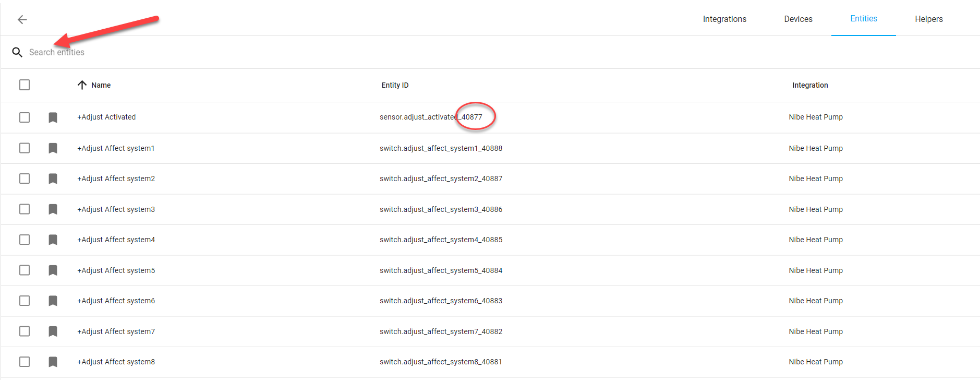Select the Entities tab
Image resolution: width=980 pixels, height=380 pixels.
coord(864,19)
